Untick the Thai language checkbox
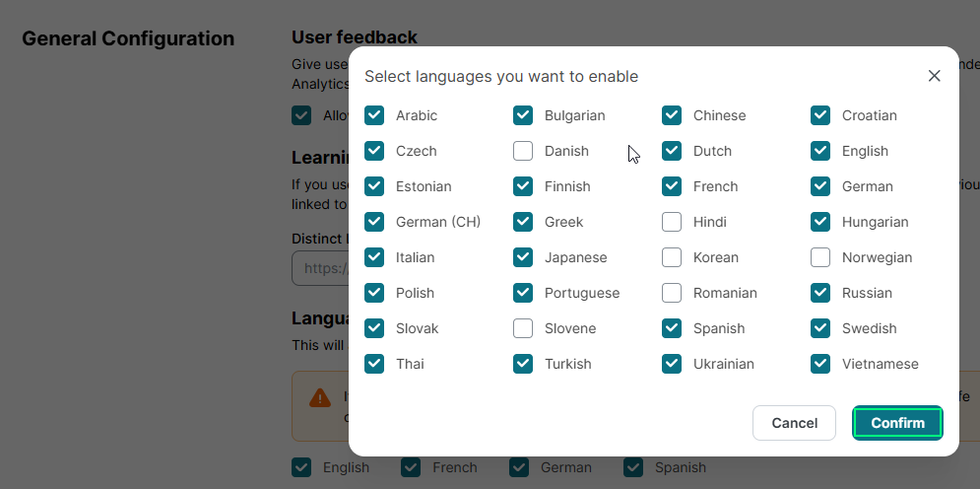Image resolution: width=980 pixels, height=489 pixels. pos(374,364)
